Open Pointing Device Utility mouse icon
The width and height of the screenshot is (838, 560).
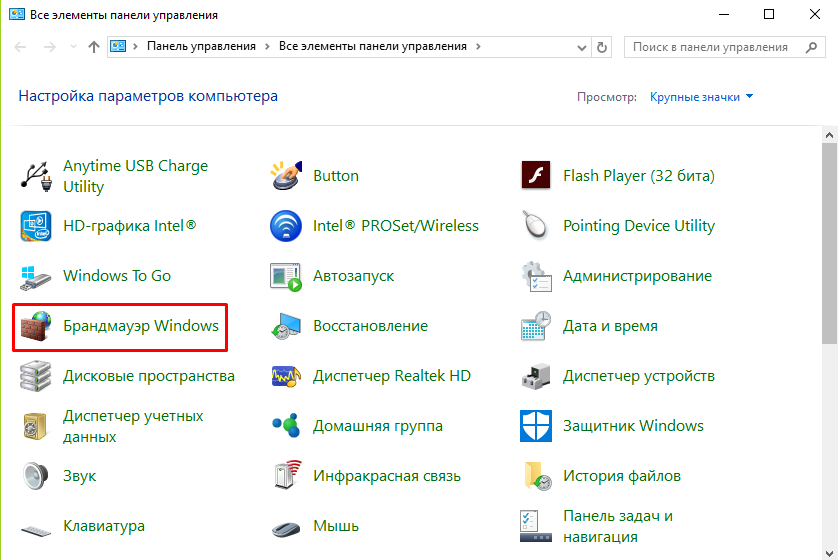click(x=536, y=225)
